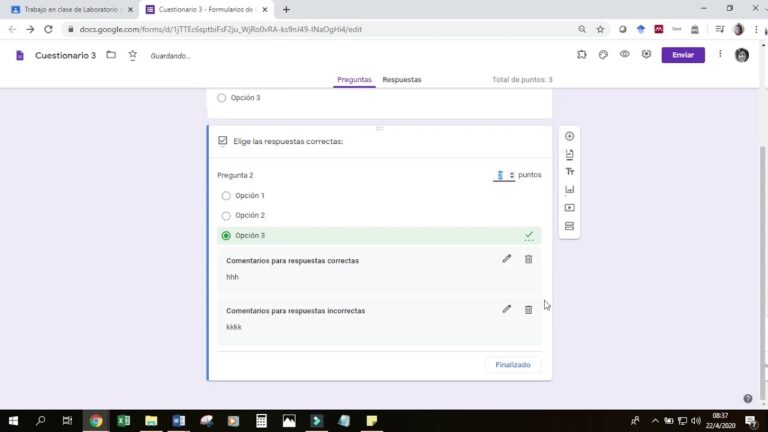Open the Windows search icon on taskbar

41,421
